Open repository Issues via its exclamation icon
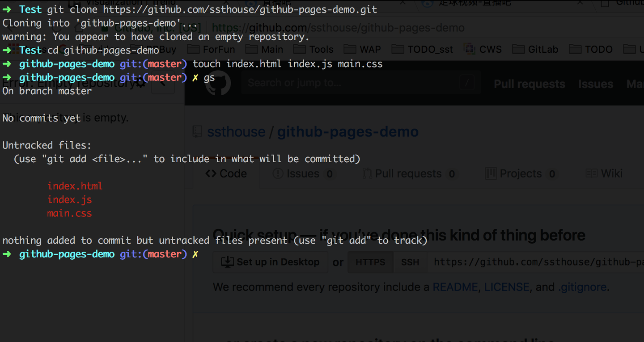The image size is (644, 342). [x=279, y=173]
